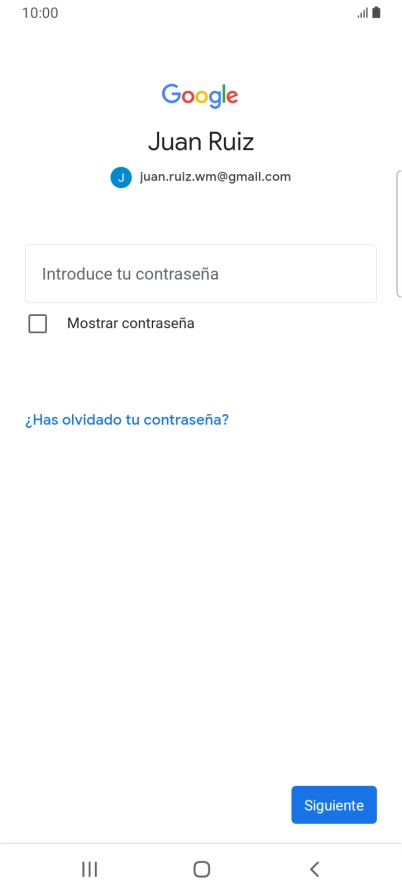
Task: Tap the Android recents navigation icon
Action: point(89,869)
